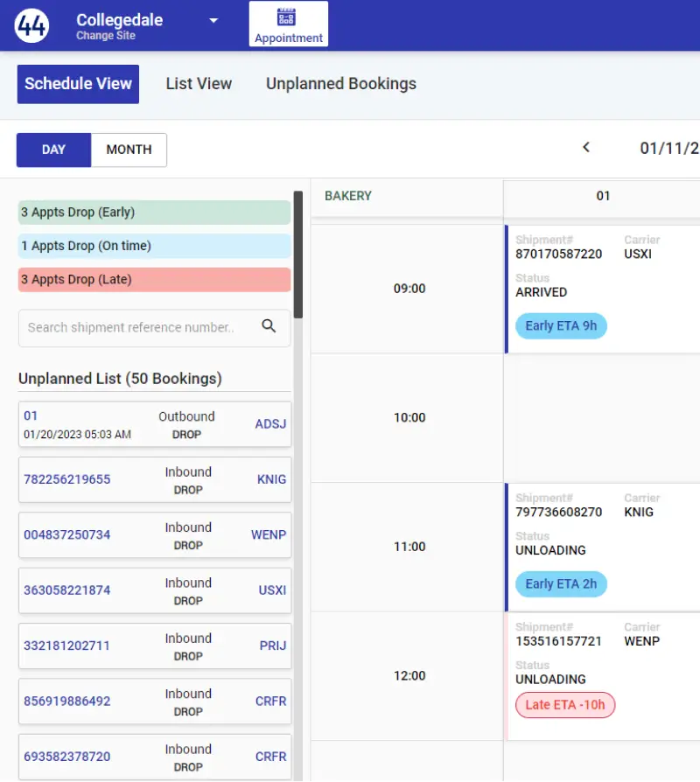Click the 11:00 time slot label
The height and width of the screenshot is (782, 700).
point(409,547)
